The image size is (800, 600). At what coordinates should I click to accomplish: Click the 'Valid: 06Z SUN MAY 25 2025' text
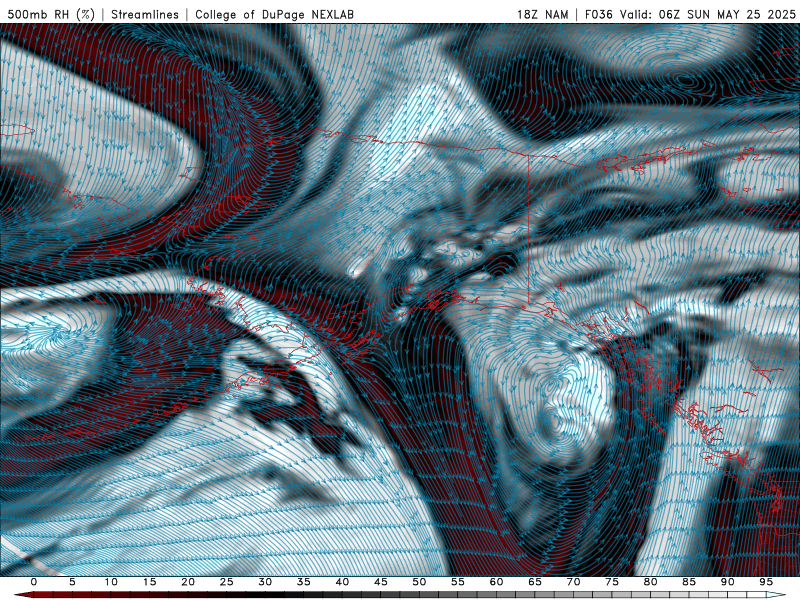click(708, 14)
